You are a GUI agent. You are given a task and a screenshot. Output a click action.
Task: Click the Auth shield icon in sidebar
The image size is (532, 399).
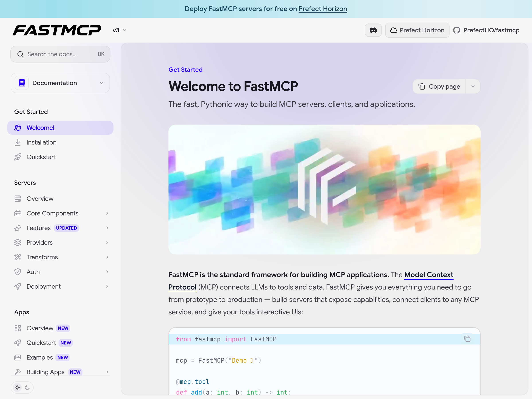(x=18, y=272)
